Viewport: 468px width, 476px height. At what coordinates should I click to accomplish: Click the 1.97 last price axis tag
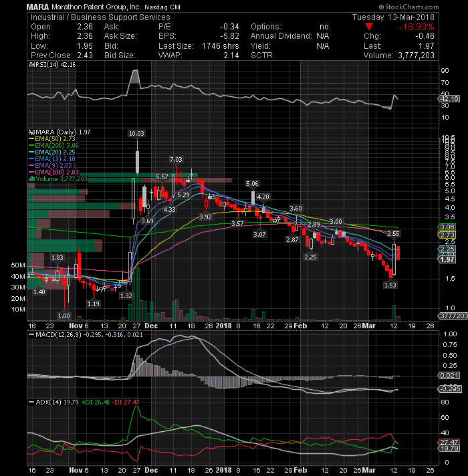pos(447,259)
